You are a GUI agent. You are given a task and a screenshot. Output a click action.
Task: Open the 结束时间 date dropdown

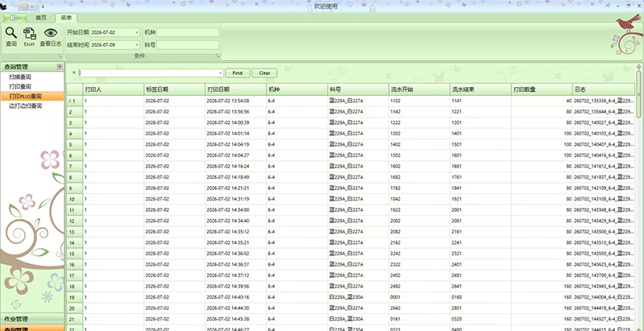[137, 45]
